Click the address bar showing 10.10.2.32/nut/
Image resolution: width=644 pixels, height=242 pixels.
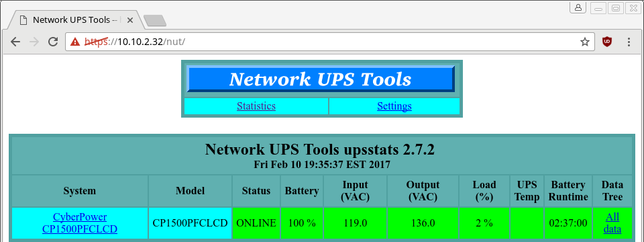pyautogui.click(x=330, y=42)
